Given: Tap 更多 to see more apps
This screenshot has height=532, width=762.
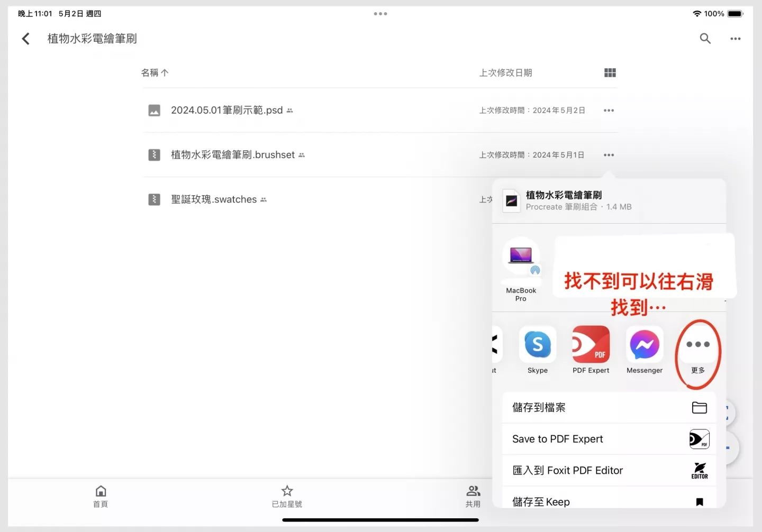Looking at the screenshot, I should pos(698,350).
